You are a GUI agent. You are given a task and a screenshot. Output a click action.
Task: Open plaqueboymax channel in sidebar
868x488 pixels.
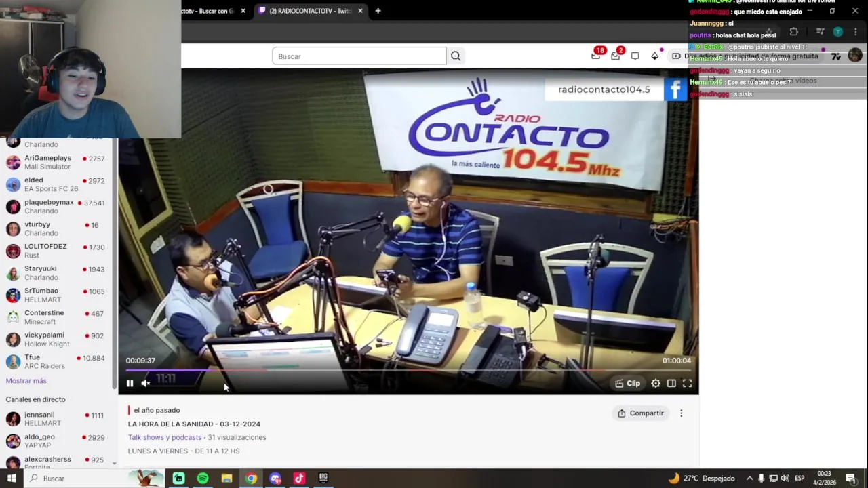[x=56, y=207]
